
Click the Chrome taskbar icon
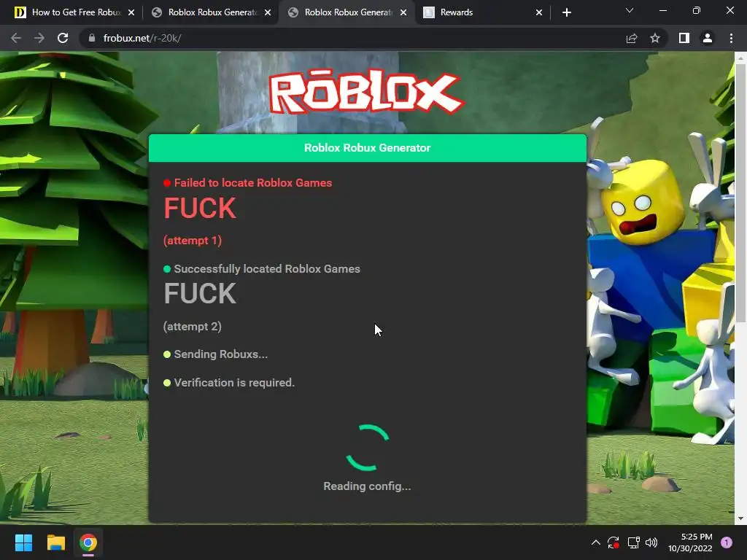coord(88,542)
